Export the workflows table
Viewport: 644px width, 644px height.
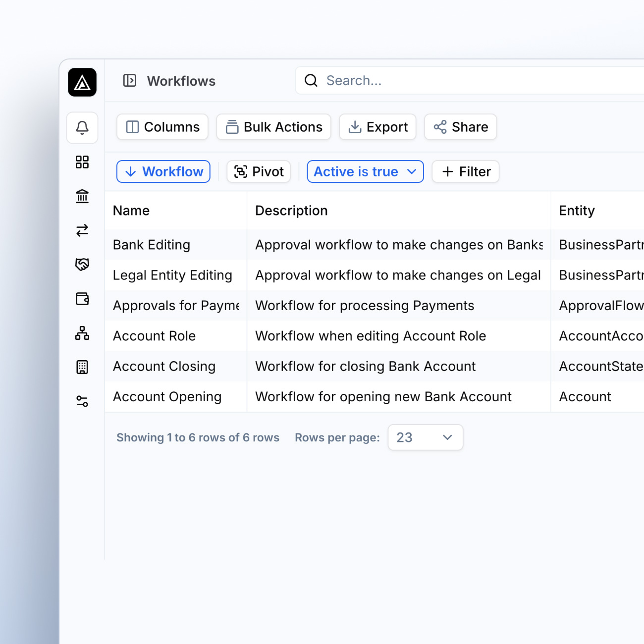pyautogui.click(x=377, y=127)
